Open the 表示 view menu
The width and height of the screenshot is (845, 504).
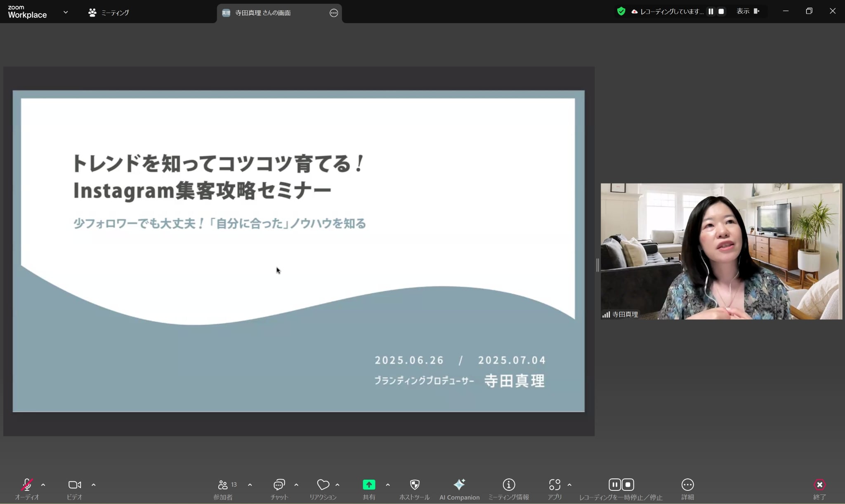click(x=748, y=11)
